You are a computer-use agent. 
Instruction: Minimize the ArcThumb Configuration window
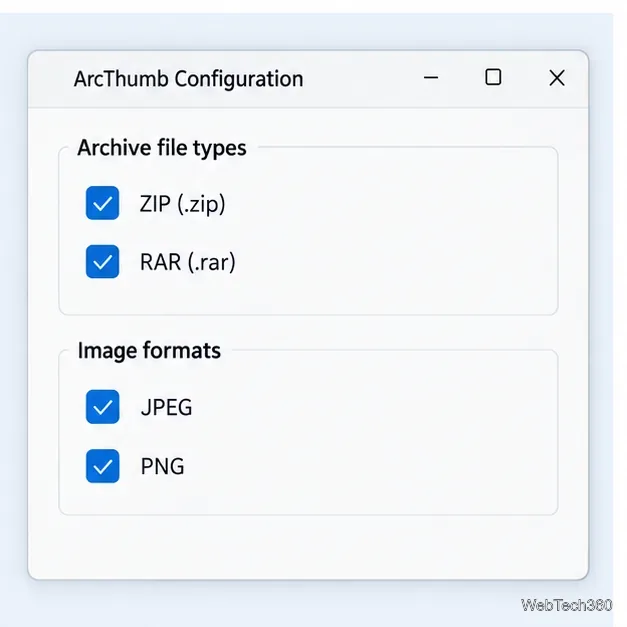click(x=431, y=78)
